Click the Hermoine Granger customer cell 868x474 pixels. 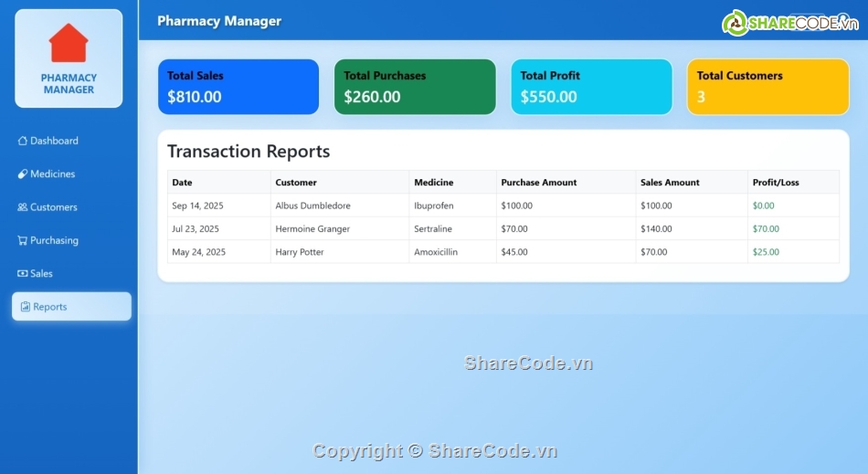pos(312,229)
